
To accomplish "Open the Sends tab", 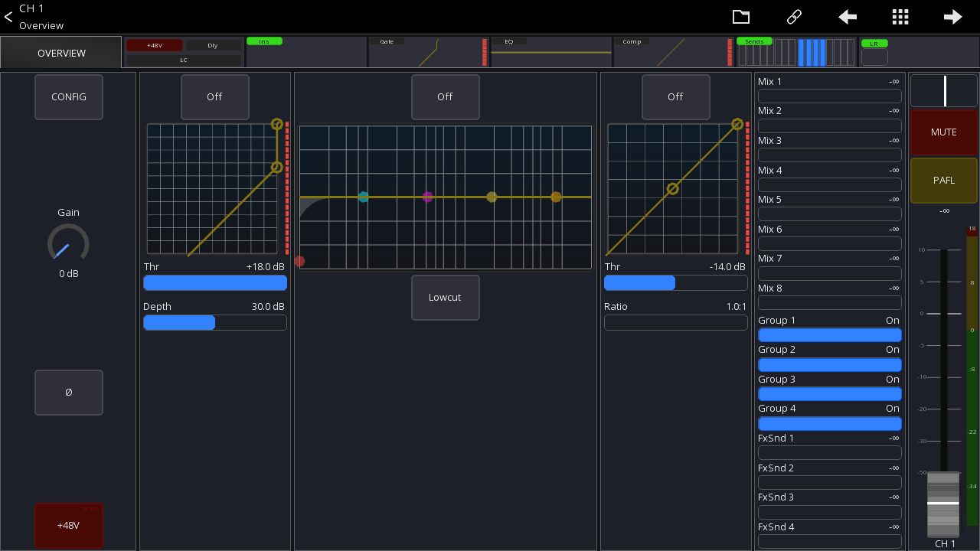I will 796,52.
